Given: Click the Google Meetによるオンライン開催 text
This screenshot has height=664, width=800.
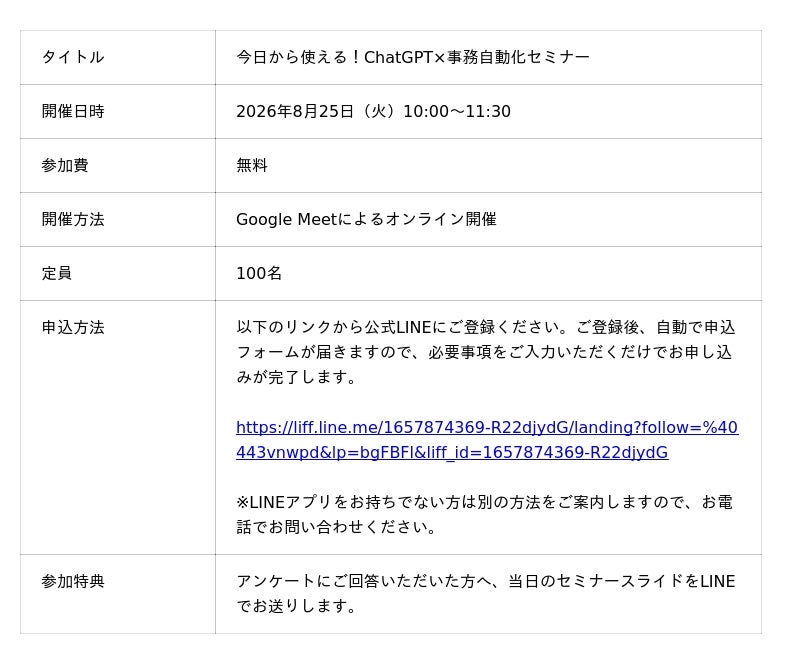Looking at the screenshot, I should click(x=366, y=219).
